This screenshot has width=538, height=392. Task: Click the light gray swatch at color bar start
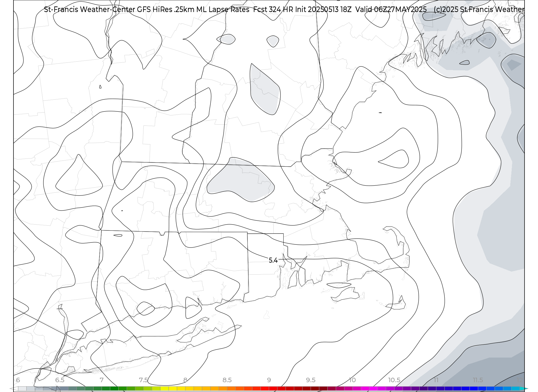point(22,389)
